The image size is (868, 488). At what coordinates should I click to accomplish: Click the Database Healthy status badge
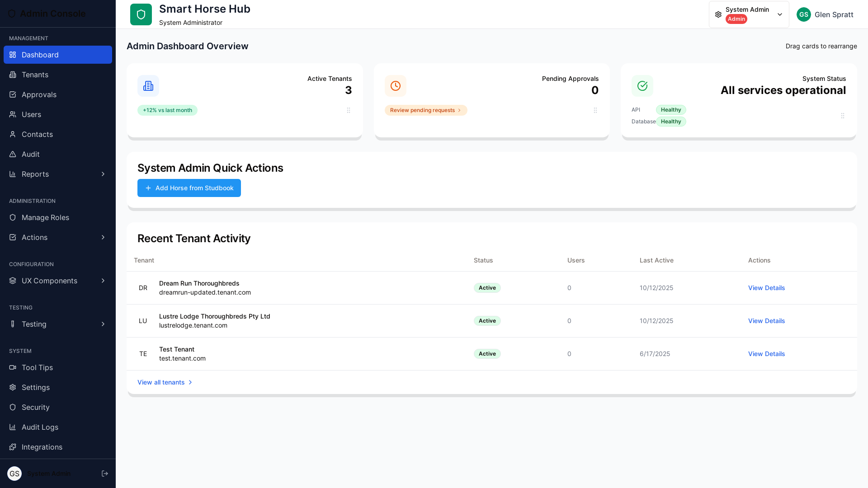[671, 122]
